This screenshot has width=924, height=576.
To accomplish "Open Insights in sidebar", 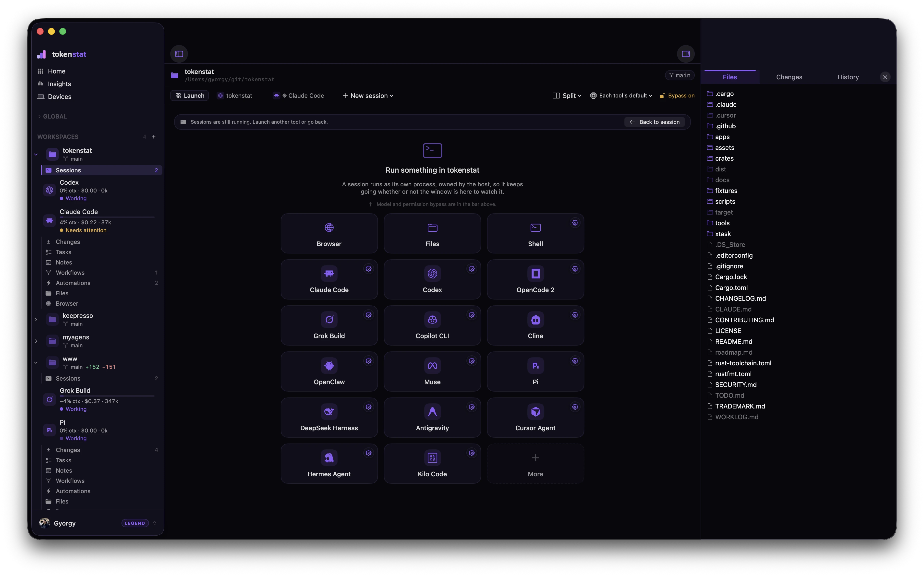I will click(59, 84).
